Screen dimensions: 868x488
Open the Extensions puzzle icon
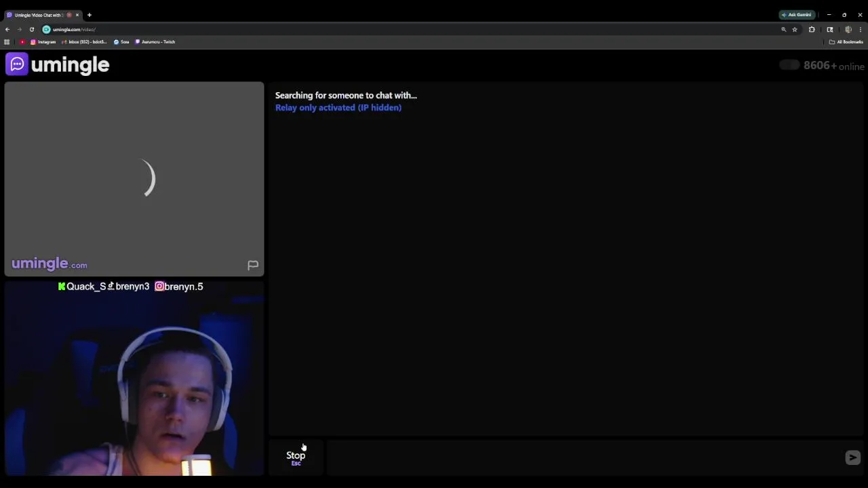click(812, 29)
